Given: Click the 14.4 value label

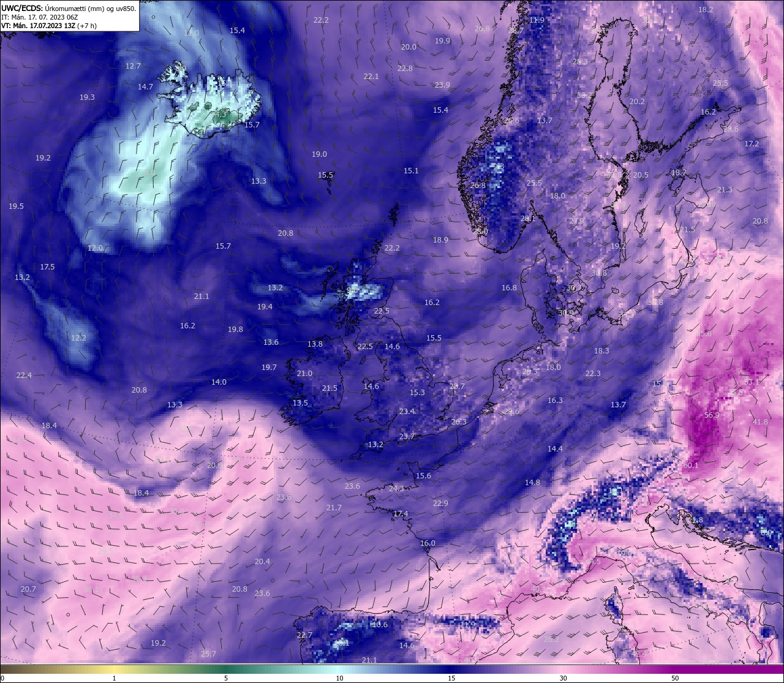Looking at the screenshot, I should (555, 449).
